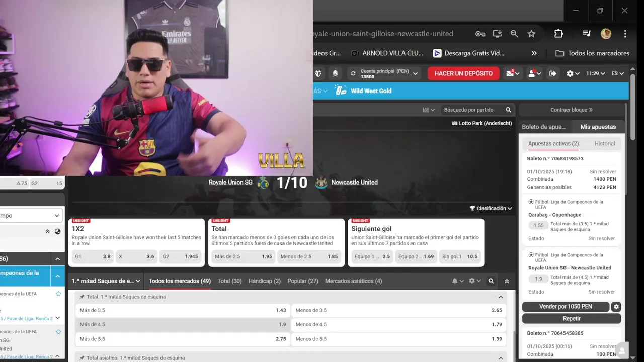The image size is (644, 362).
Task: Unpin the Total asiático 1.ª mitad market
Action: tap(82, 358)
